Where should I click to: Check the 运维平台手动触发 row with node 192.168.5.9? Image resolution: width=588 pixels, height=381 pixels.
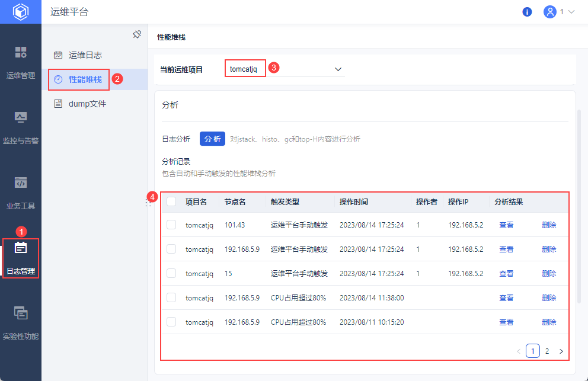click(171, 249)
